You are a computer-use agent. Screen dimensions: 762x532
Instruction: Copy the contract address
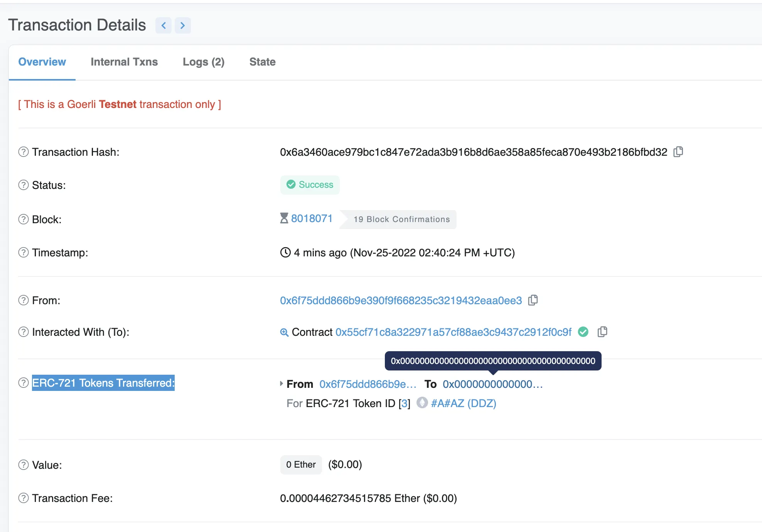tap(602, 332)
